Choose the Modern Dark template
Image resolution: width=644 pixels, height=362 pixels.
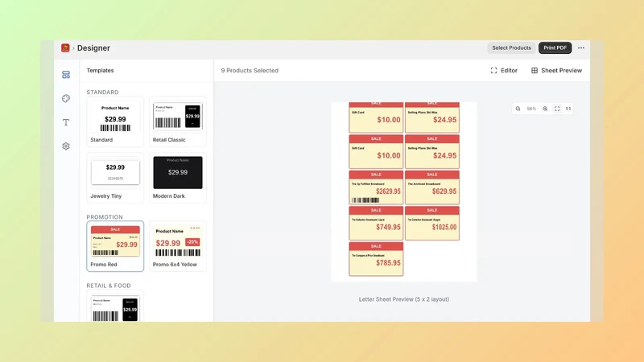click(x=177, y=178)
